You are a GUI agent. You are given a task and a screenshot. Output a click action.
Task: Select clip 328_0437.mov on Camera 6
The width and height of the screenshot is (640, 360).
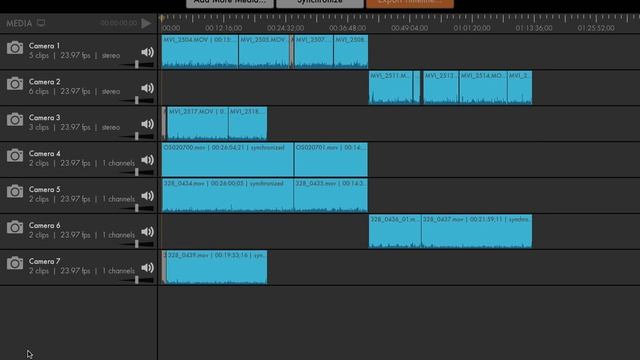click(477, 231)
